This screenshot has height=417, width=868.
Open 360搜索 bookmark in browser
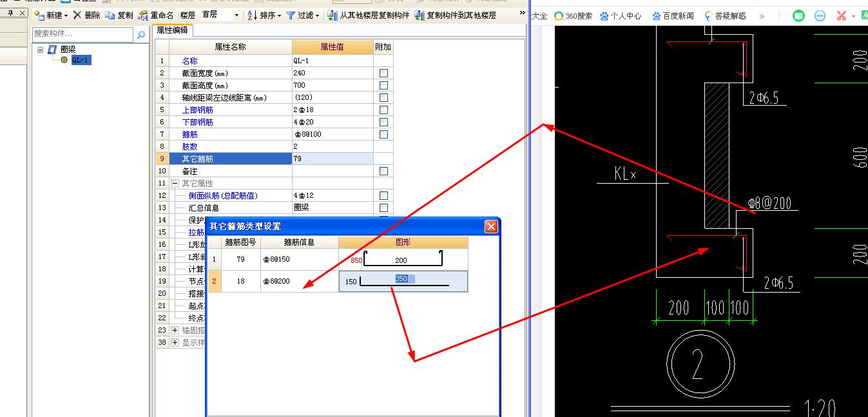click(x=573, y=16)
